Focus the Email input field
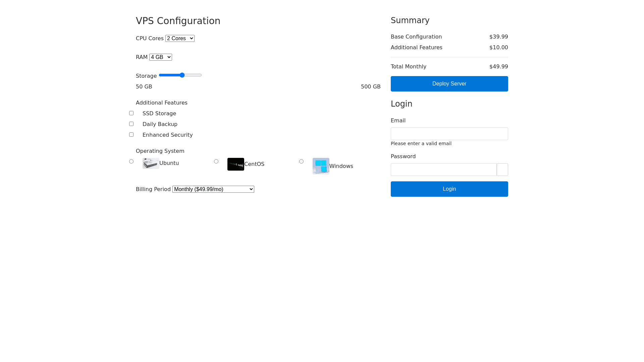Viewport: 644px width, 362px height. pyautogui.click(x=449, y=134)
